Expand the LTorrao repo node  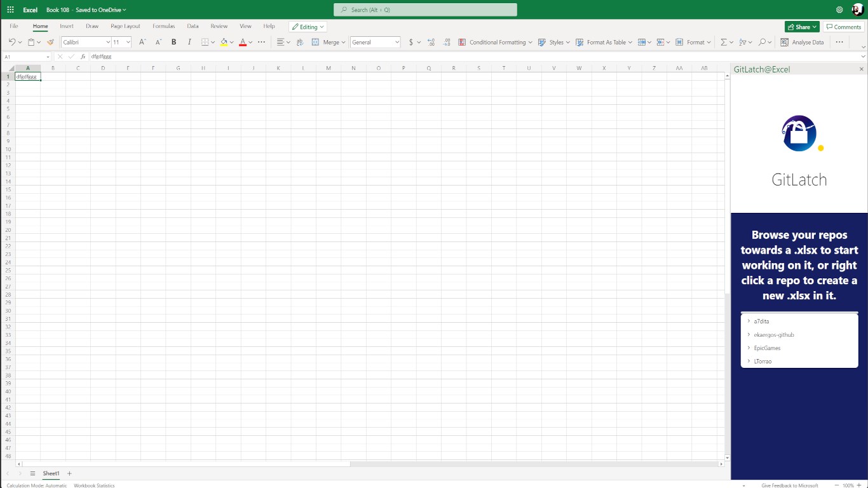click(749, 361)
